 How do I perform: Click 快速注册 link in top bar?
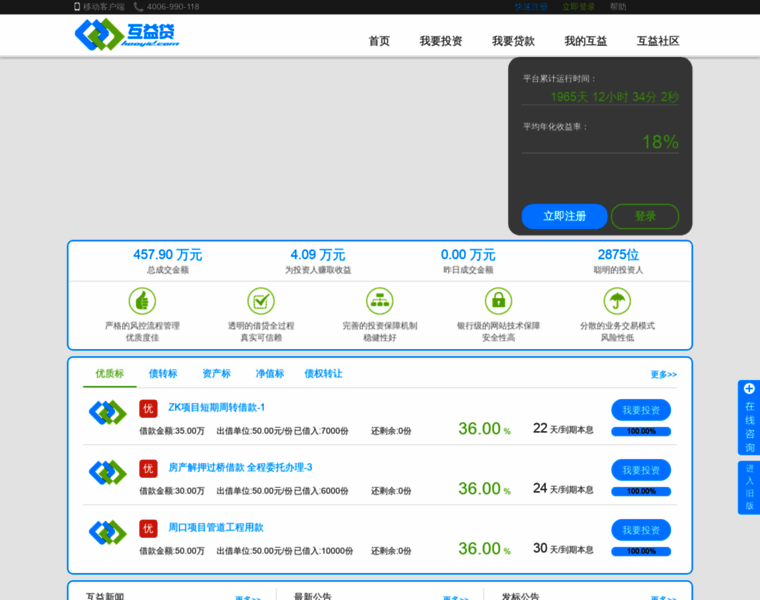coord(531,7)
